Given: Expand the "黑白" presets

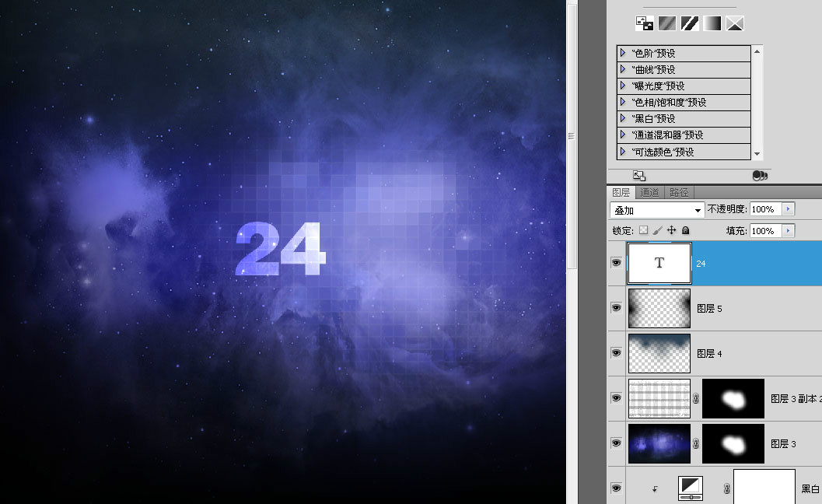Looking at the screenshot, I should click(x=623, y=118).
